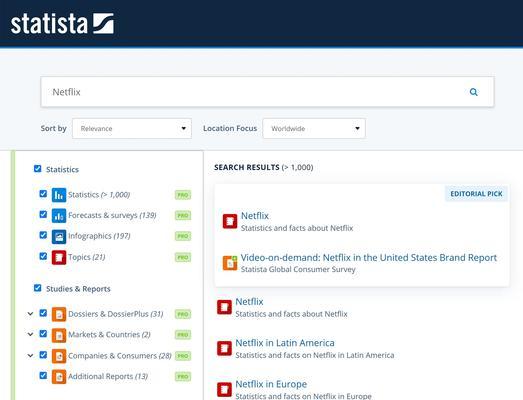Click Markets & Countries (2) label
Screen dimensions: 523x400
click(109, 335)
